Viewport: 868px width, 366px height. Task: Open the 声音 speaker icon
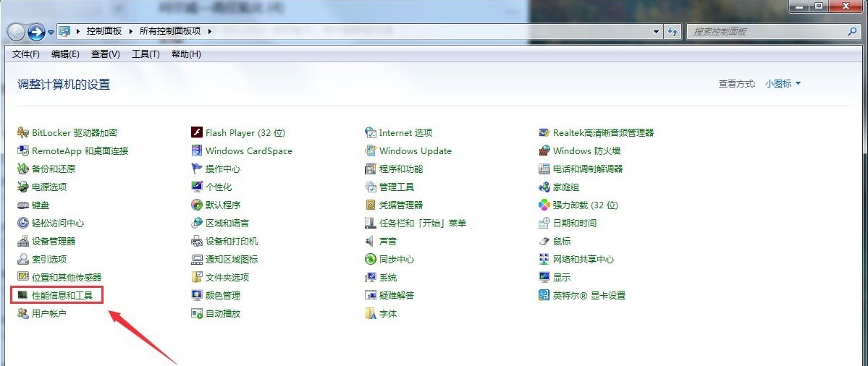point(371,241)
